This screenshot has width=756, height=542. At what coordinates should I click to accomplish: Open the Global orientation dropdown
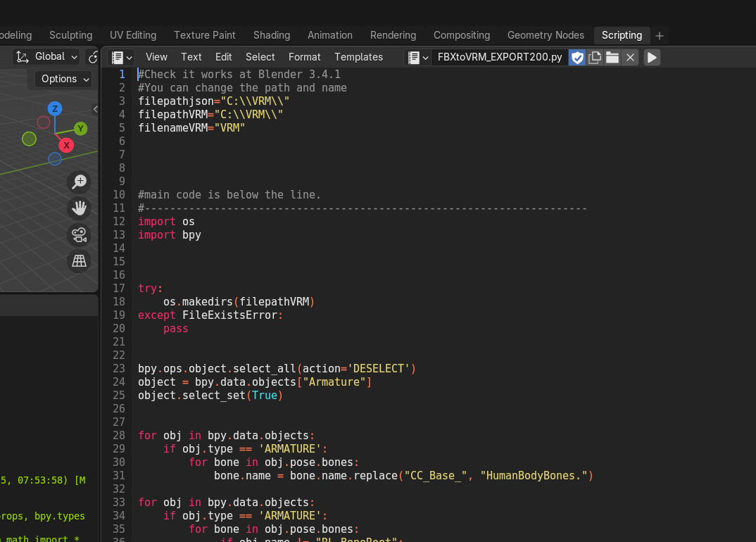(x=46, y=57)
